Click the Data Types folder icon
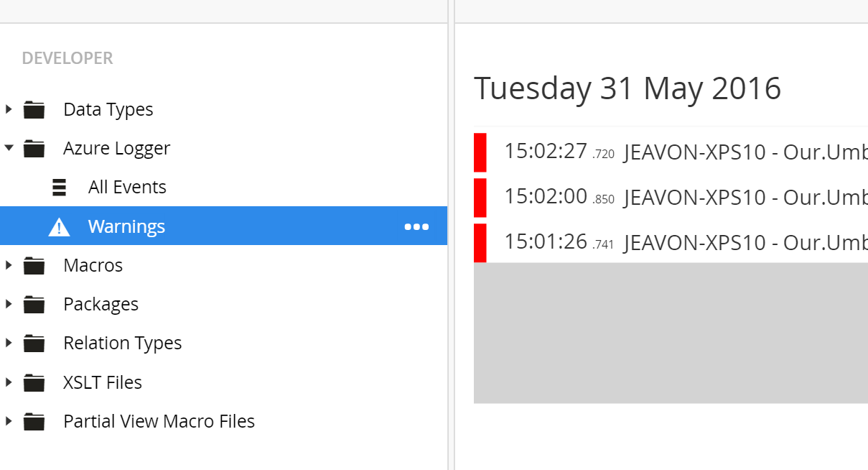 pos(34,110)
